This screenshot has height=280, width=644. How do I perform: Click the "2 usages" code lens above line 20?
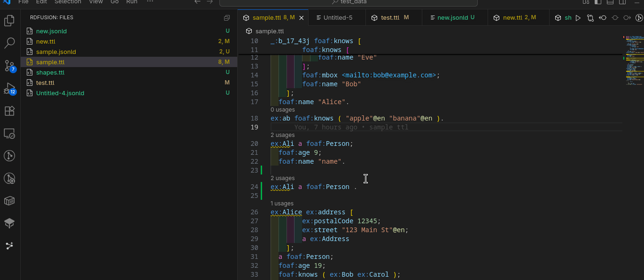(282, 135)
